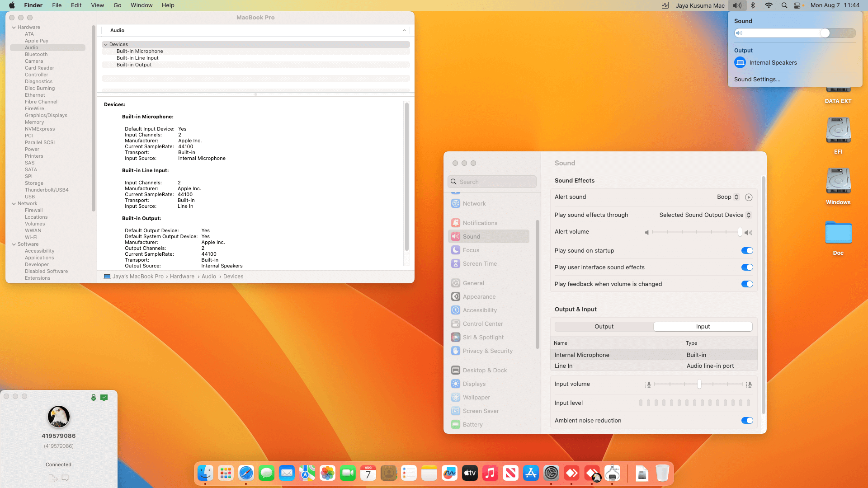Collapse the Devices tree in Audio list

pyautogui.click(x=106, y=44)
